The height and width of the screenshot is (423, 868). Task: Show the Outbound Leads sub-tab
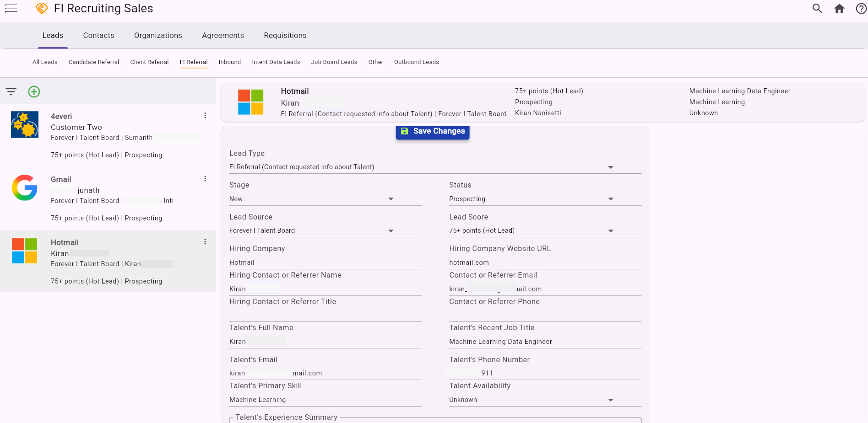(x=417, y=62)
